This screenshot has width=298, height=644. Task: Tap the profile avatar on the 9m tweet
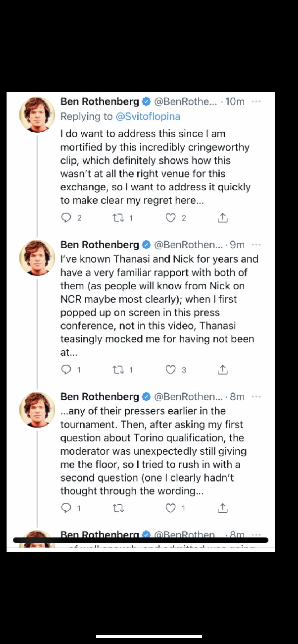click(37, 257)
